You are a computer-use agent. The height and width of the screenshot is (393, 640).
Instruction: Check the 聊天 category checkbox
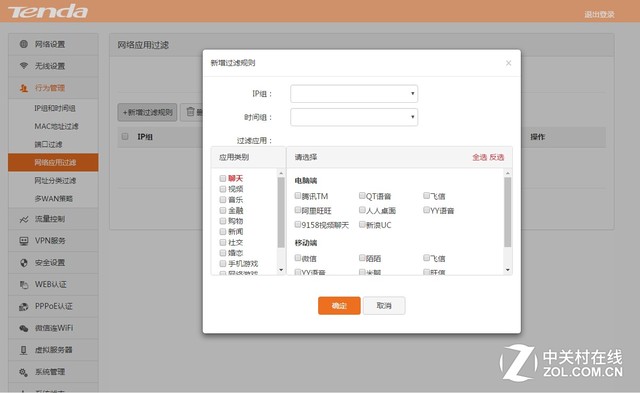223,178
